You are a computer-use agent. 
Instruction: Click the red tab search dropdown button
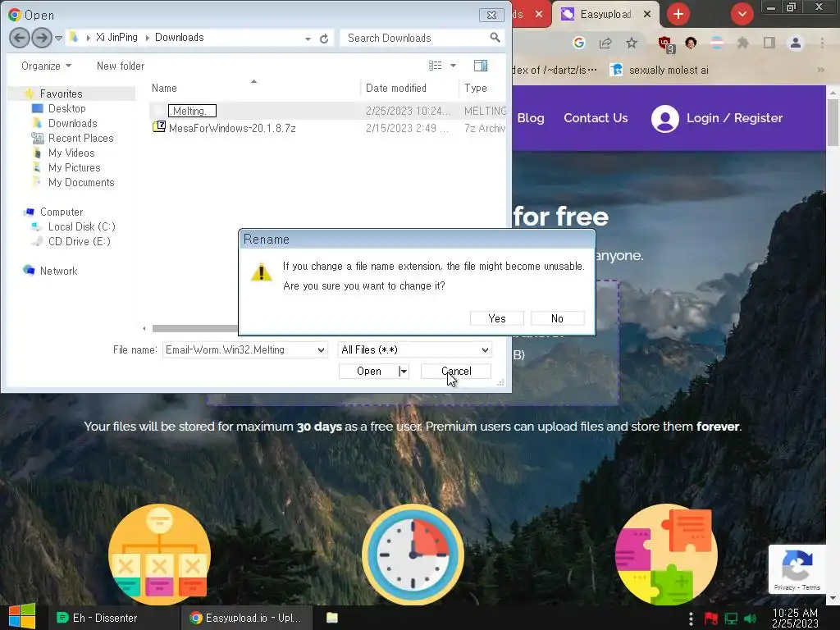point(742,14)
